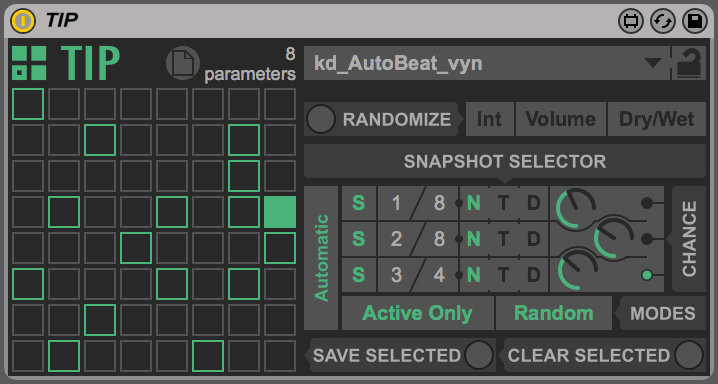Click the CLEAR SELECTED round button

[x=689, y=355]
